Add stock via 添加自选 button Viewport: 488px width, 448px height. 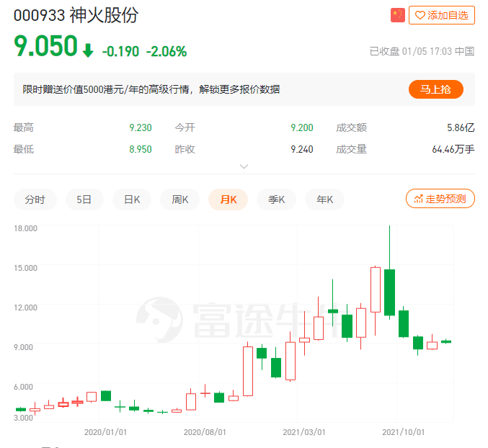442,15
